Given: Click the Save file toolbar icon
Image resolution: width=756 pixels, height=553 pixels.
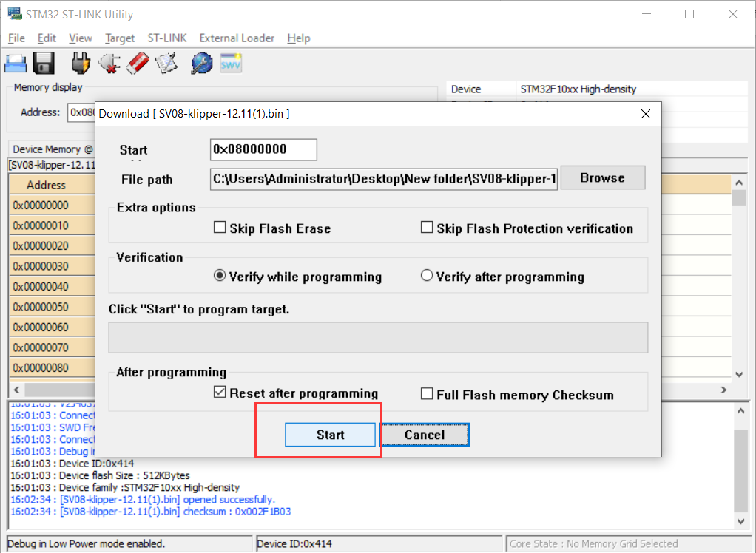Looking at the screenshot, I should coord(43,63).
